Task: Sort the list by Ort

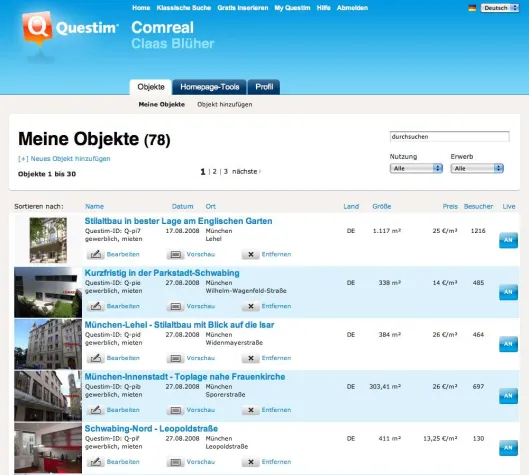Action: (211, 206)
